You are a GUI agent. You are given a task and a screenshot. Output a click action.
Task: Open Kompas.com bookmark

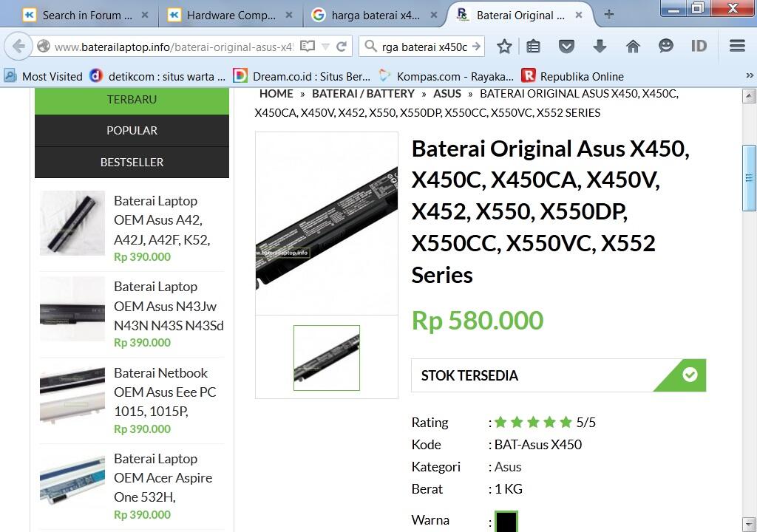447,76
